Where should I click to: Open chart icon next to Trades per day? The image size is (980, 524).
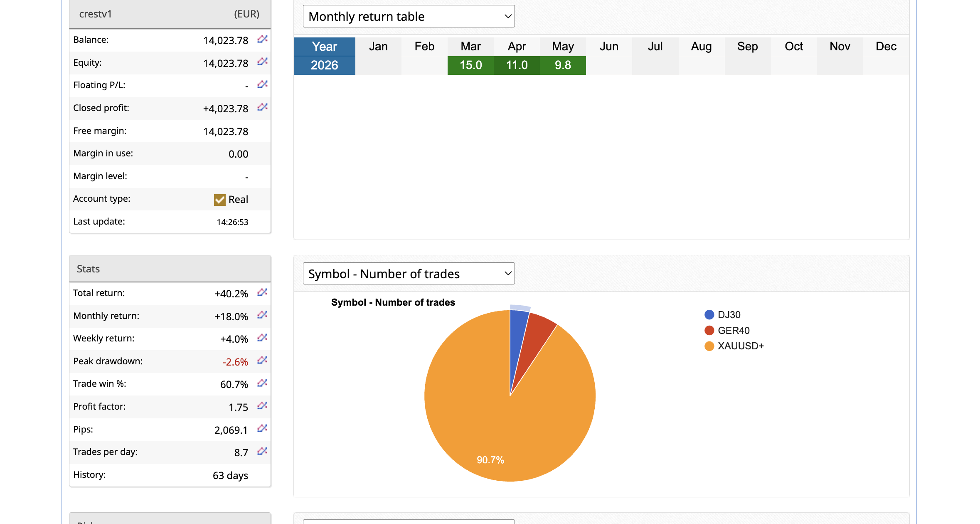click(x=262, y=451)
